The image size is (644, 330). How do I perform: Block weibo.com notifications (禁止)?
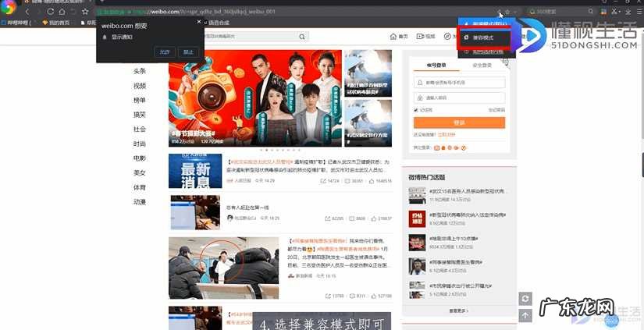(188, 52)
